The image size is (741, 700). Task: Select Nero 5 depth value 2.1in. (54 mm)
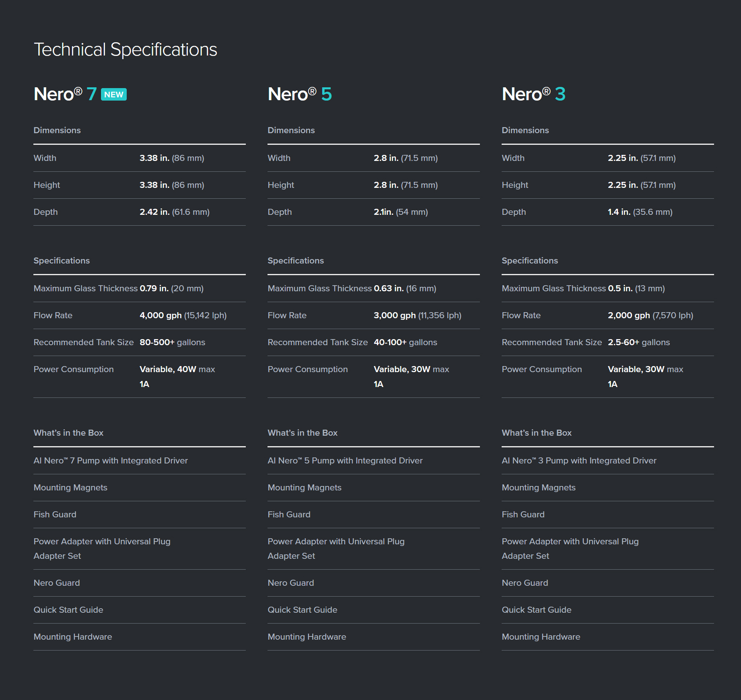click(x=401, y=212)
